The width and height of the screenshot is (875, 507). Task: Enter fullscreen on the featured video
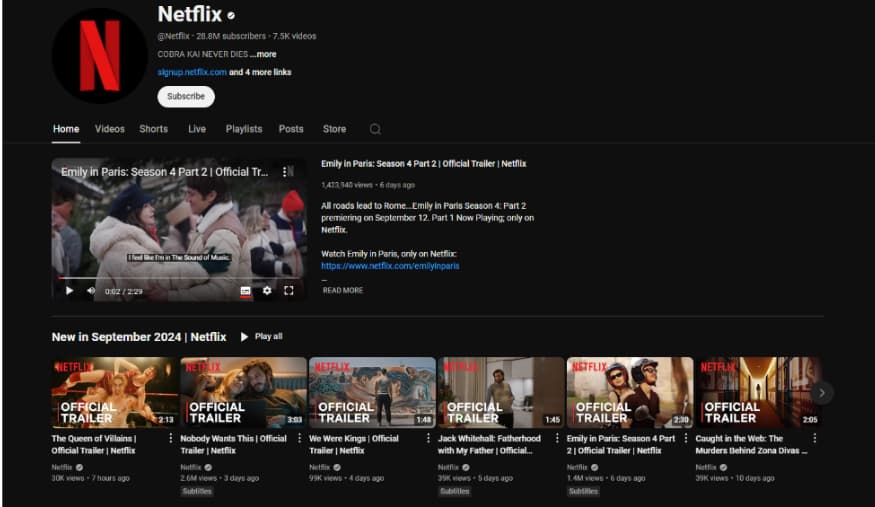pos(289,291)
